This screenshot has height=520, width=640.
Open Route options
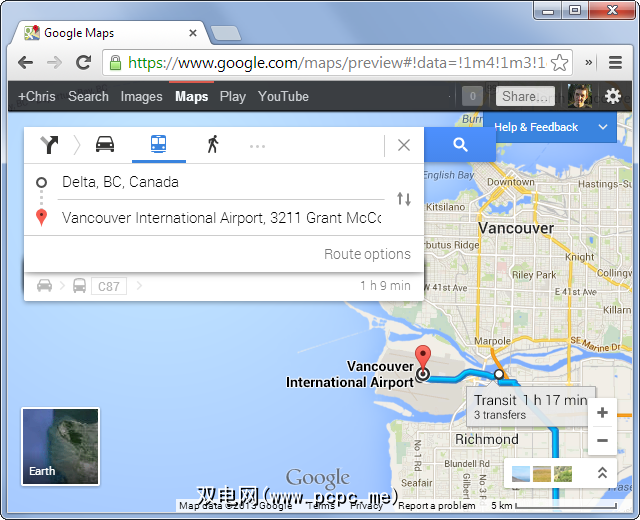point(367,254)
